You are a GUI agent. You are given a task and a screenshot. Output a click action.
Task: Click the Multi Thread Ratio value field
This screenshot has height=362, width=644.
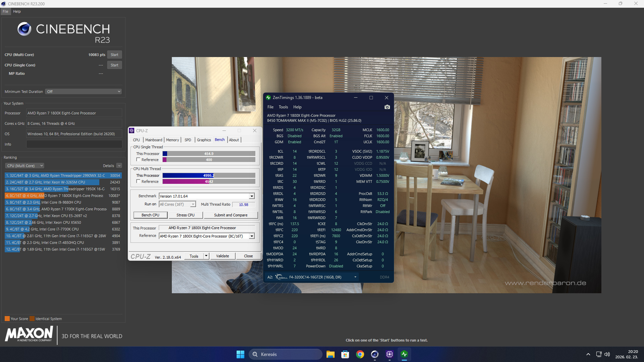(x=244, y=205)
